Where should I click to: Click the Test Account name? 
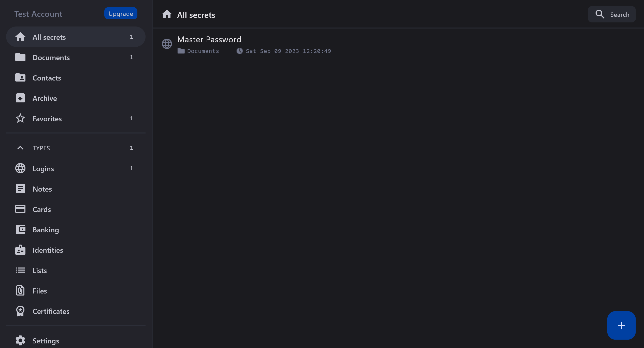pyautogui.click(x=38, y=14)
